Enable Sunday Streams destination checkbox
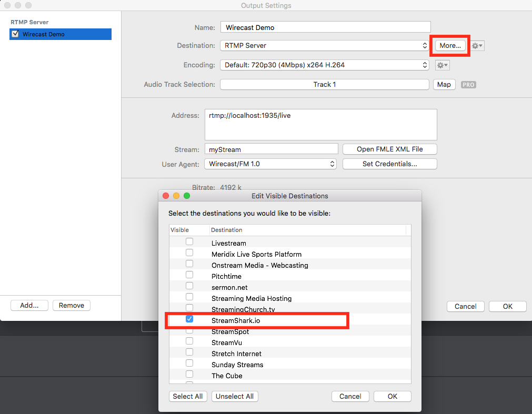 [x=189, y=363]
